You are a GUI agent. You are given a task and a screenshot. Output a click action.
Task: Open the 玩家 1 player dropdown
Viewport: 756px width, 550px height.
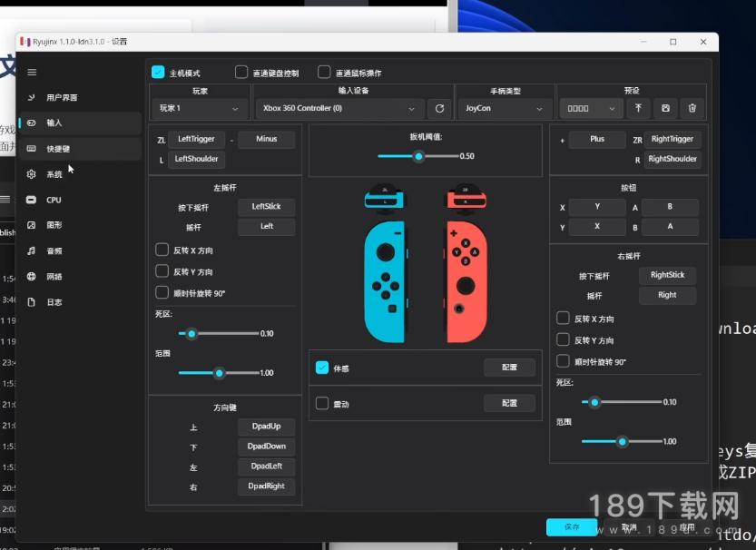pyautogui.click(x=200, y=109)
